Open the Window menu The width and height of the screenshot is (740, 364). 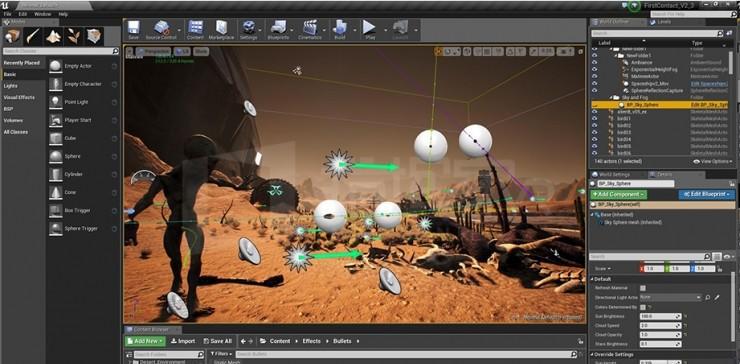point(42,14)
